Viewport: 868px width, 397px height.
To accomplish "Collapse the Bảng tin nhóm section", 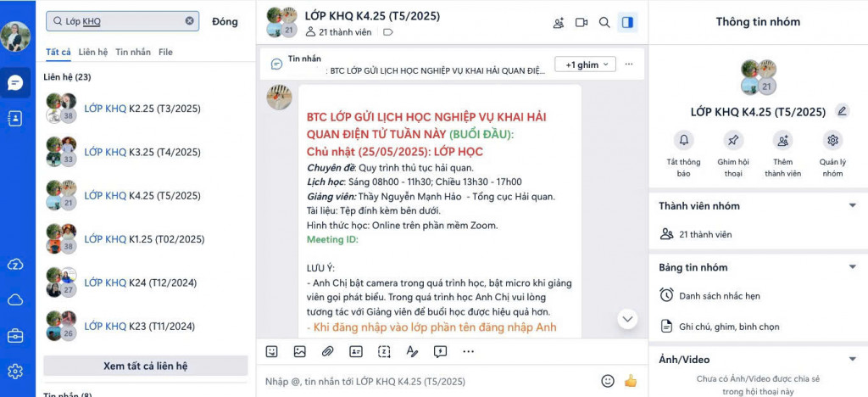I will pyautogui.click(x=852, y=267).
